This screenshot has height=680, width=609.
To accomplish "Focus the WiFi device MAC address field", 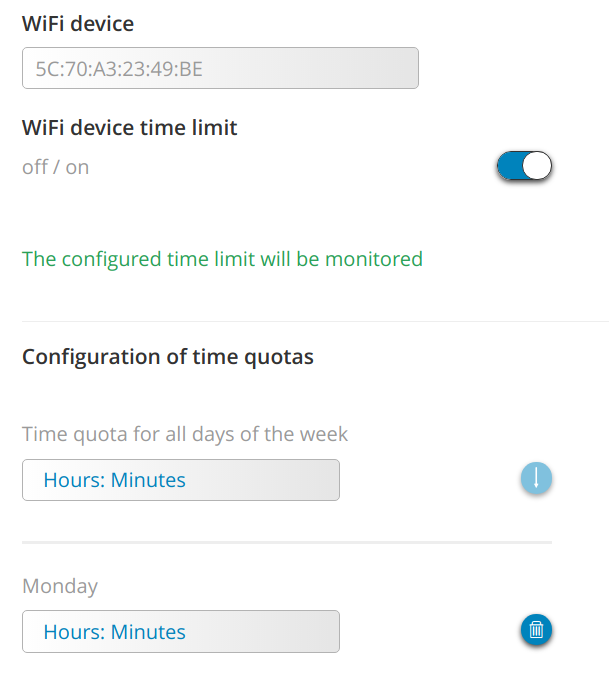I will click(220, 68).
